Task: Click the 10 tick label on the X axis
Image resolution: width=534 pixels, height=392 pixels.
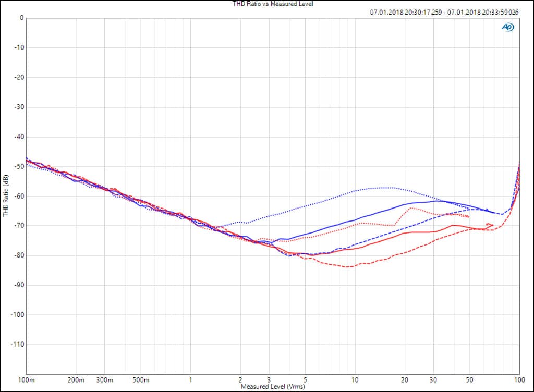Action: click(x=355, y=379)
